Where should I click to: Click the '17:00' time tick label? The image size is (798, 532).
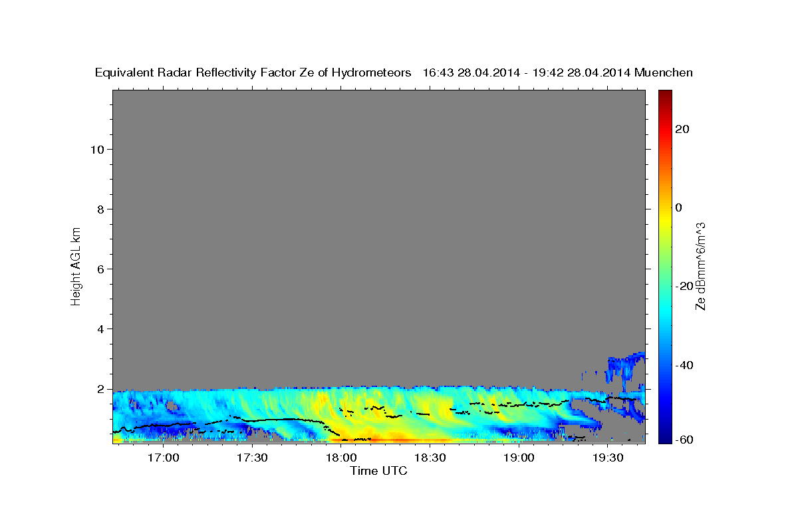tap(163, 458)
